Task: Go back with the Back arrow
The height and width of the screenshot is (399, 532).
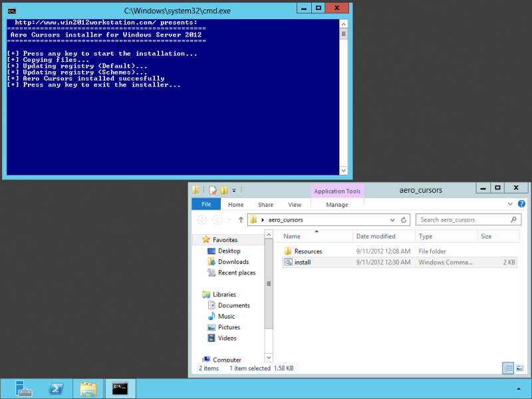Action: pyautogui.click(x=202, y=220)
